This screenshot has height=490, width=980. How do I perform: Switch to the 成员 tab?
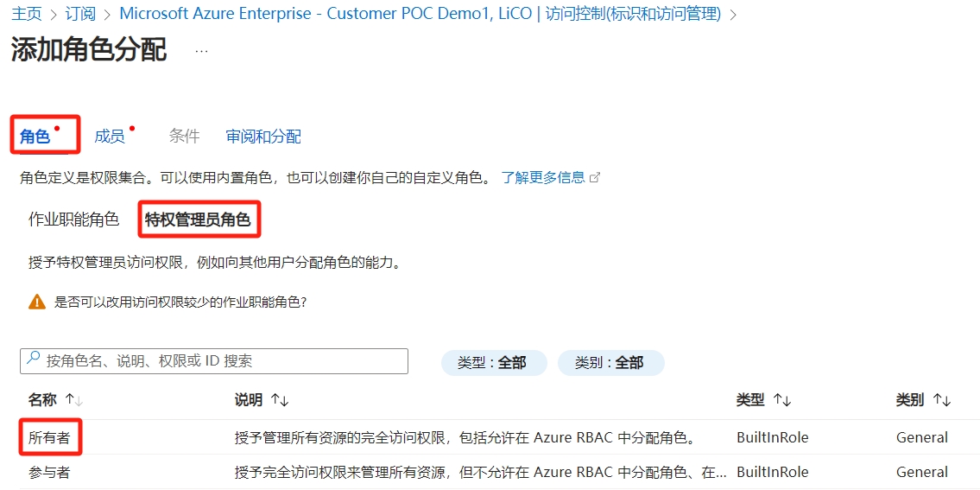[x=110, y=137]
